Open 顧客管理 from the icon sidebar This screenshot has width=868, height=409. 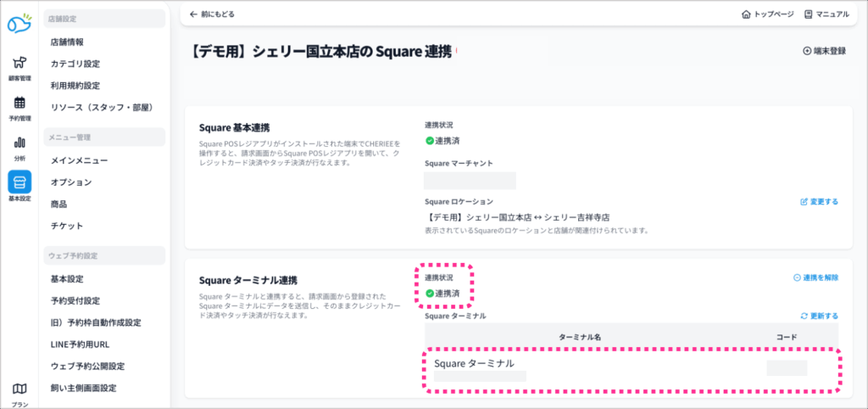point(19,64)
